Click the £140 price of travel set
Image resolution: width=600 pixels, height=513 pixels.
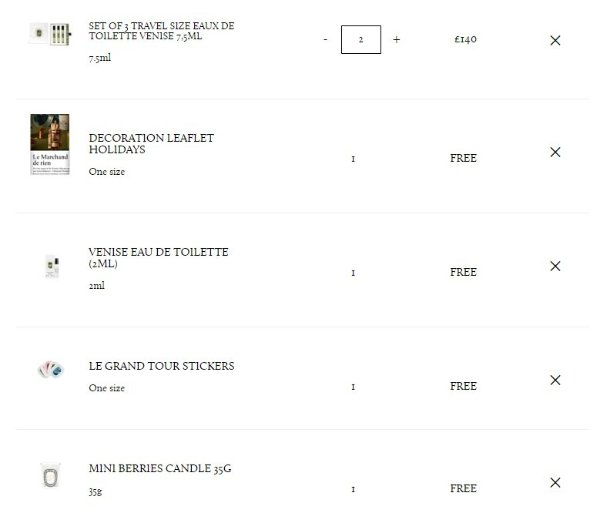coord(465,40)
